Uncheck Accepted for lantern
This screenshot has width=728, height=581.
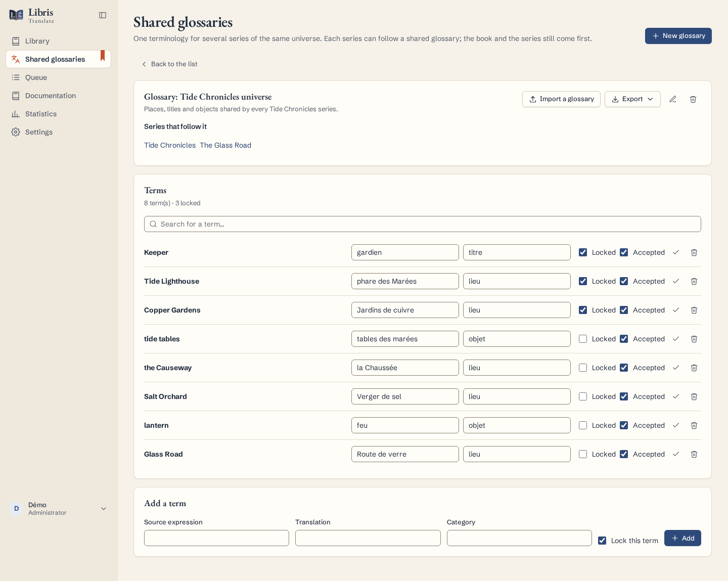624,425
